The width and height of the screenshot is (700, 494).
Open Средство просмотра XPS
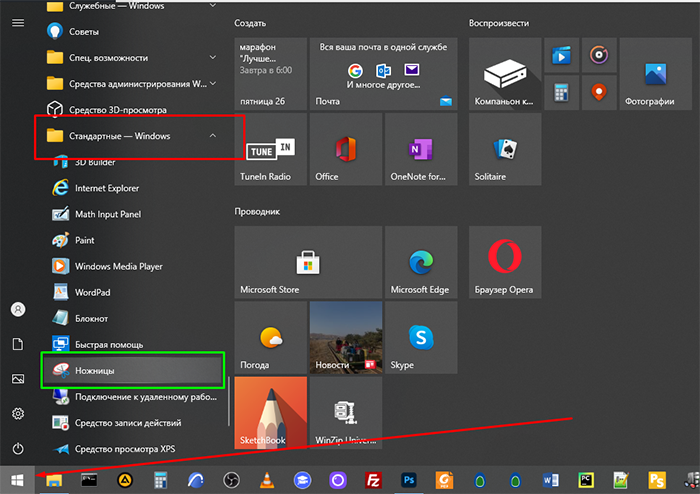133,448
